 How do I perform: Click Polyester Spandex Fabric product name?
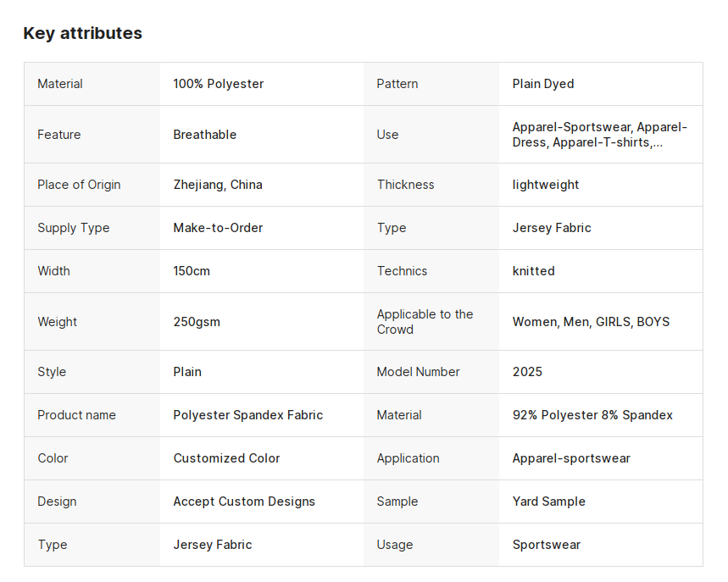(x=248, y=415)
